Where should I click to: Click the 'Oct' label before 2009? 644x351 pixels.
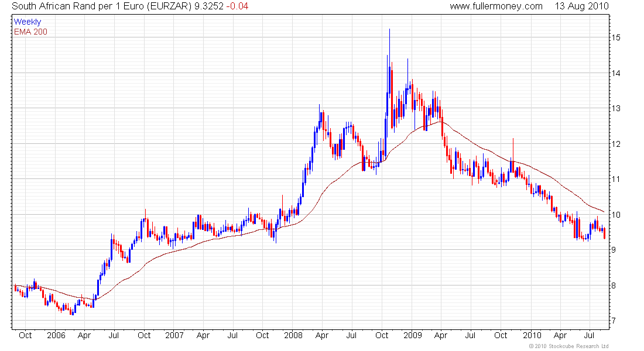coord(382,335)
